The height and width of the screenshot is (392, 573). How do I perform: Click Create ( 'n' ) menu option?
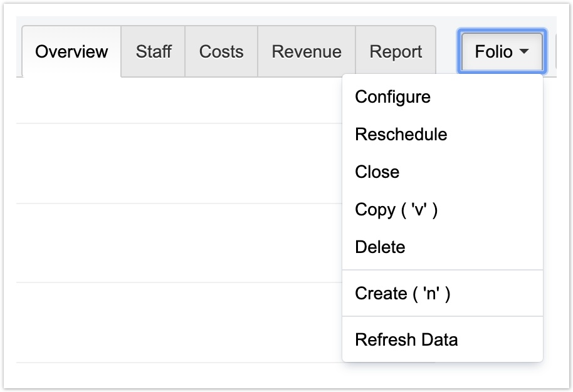tap(402, 294)
